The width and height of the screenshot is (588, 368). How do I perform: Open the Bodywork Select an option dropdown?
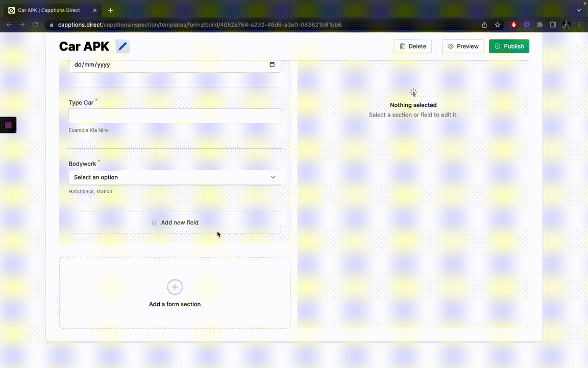click(x=175, y=177)
